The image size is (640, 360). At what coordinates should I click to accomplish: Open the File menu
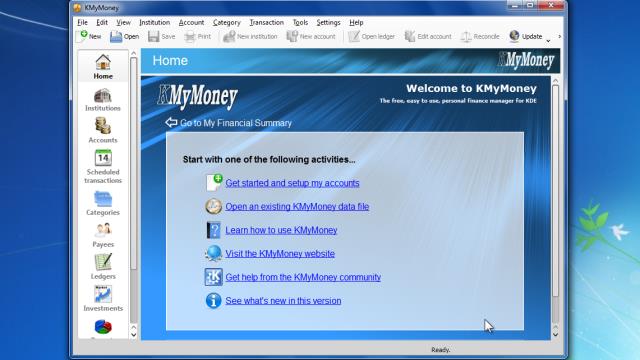point(82,22)
